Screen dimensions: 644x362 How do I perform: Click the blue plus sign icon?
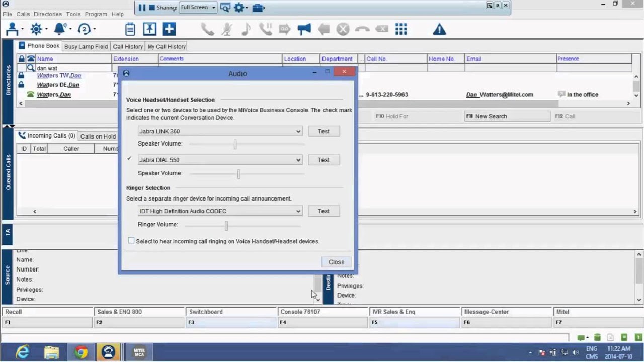169,29
